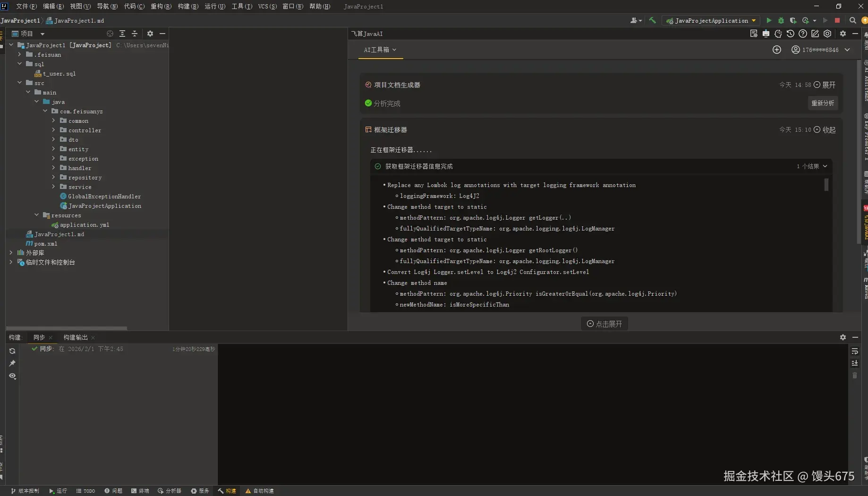
Task: Open the 服务 tool window button
Action: point(200,491)
